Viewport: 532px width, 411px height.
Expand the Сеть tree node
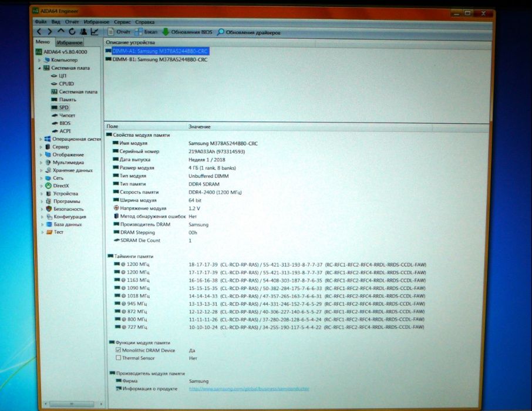point(42,178)
